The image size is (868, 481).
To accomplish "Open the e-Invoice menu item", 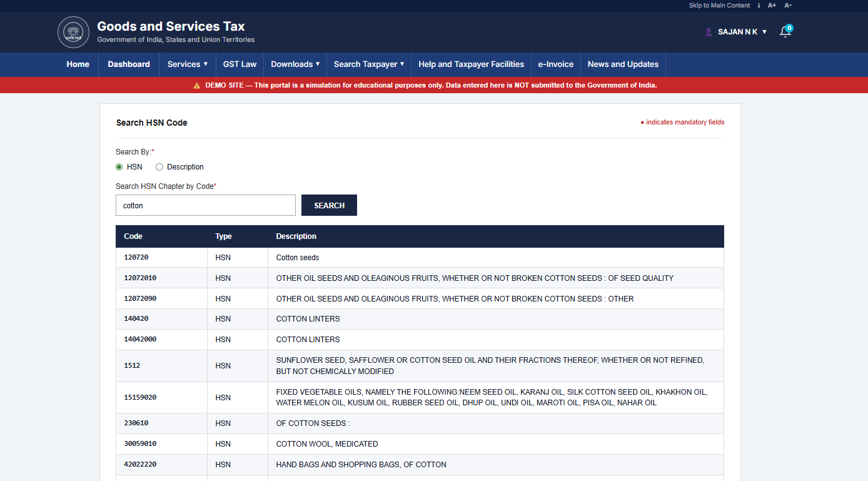I will (556, 64).
